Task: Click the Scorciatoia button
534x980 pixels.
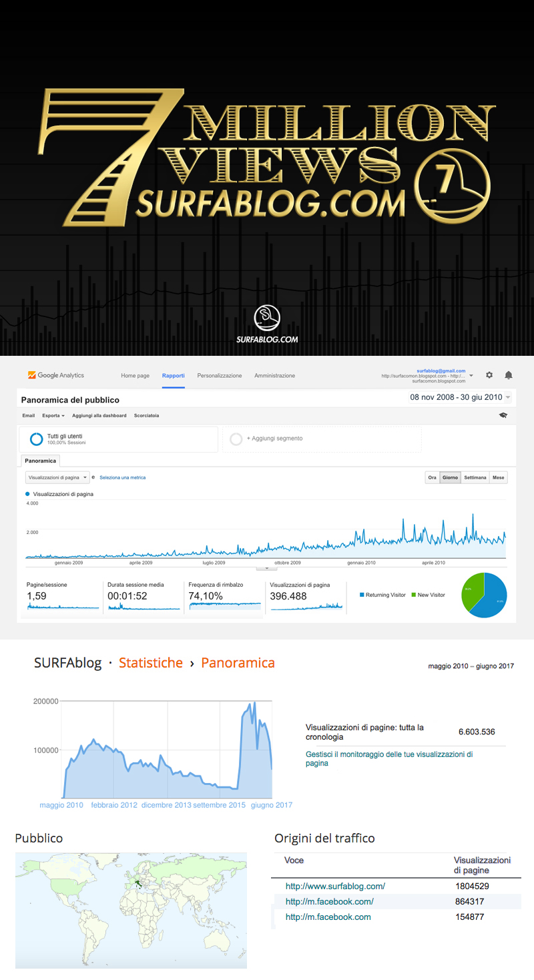Action: pyautogui.click(x=146, y=415)
